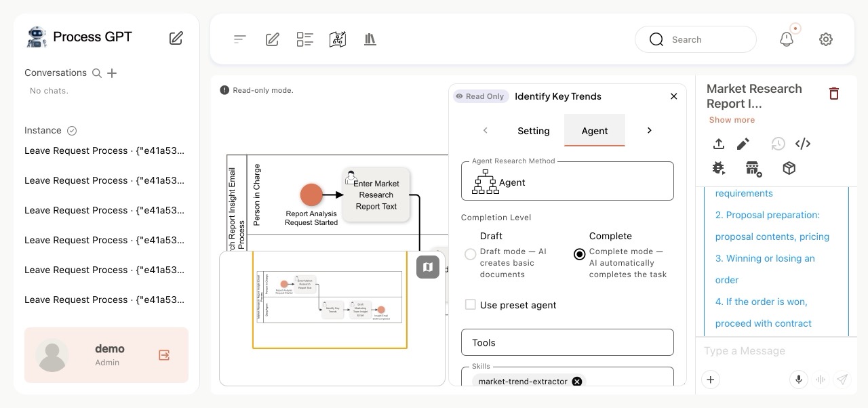Click the Read-only mode notice
This screenshot has height=408, width=868.
click(x=257, y=90)
